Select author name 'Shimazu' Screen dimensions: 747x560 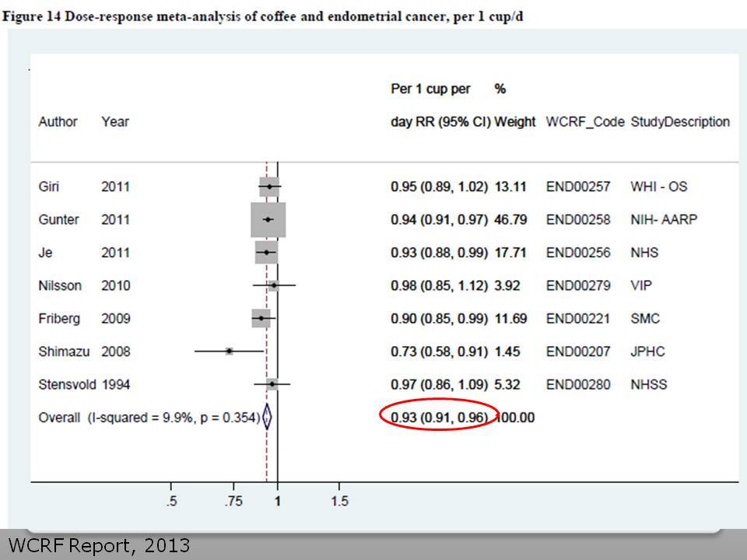click(x=64, y=352)
